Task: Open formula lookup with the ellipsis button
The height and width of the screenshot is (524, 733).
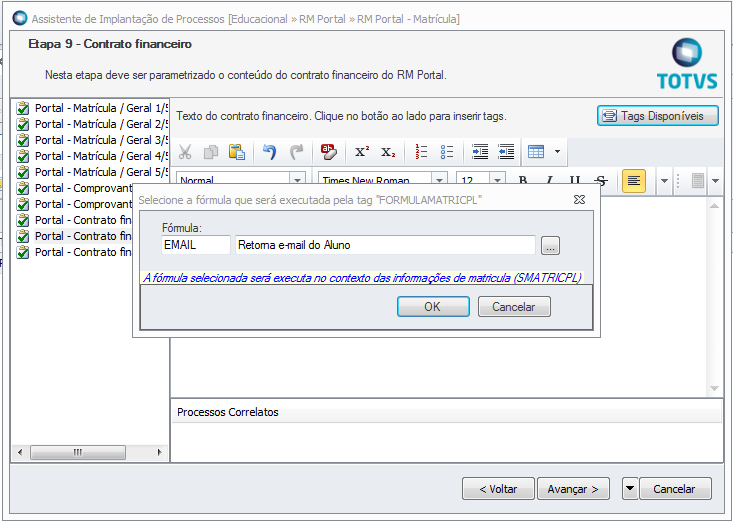Action: [550, 245]
